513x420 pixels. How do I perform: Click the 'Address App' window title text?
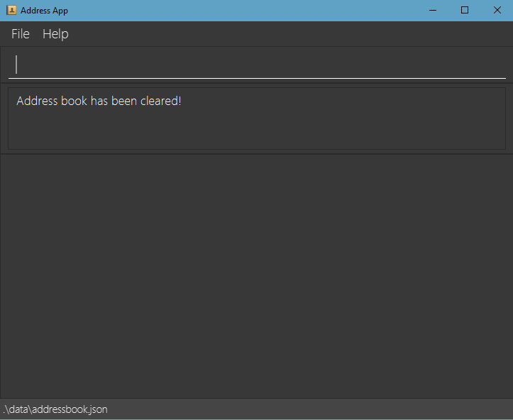(x=44, y=11)
